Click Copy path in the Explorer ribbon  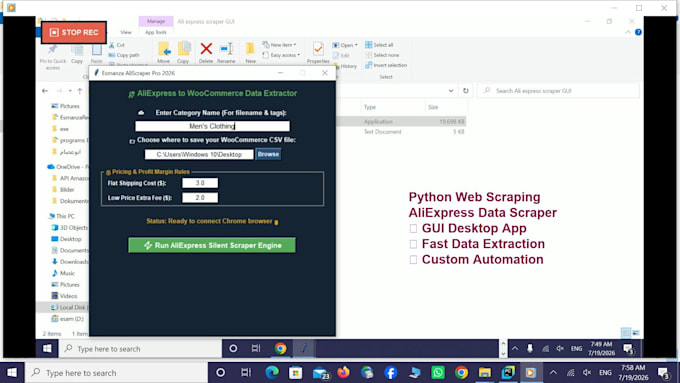124,55
